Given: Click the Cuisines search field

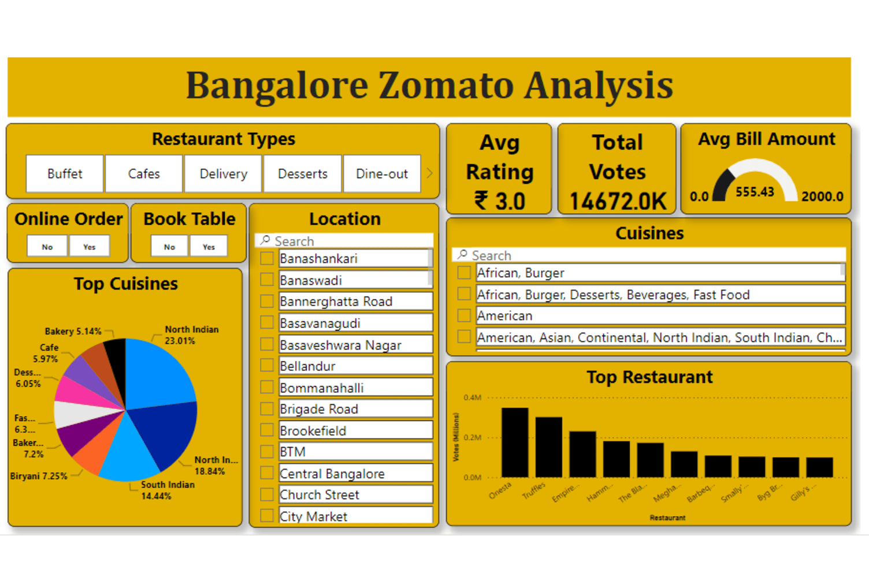Looking at the screenshot, I should 649,255.
